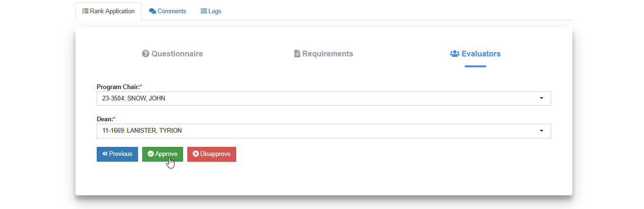Screen dimensions: 644x209
Task: Click the question mark icon beside Questionnaire
Action: tap(146, 54)
